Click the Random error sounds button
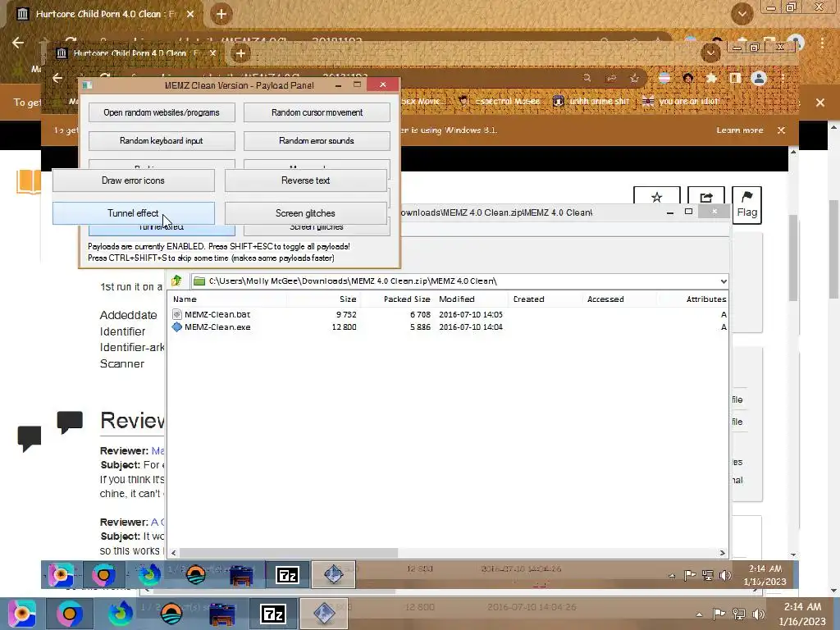Viewport: 840px width, 630px height. point(317,141)
